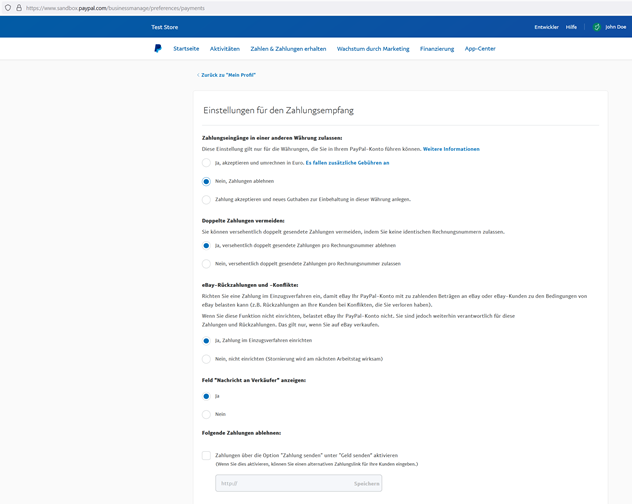This screenshot has height=504, width=632.
Task: Go back via Zurück zu "Mein Profil"
Action: click(228, 75)
